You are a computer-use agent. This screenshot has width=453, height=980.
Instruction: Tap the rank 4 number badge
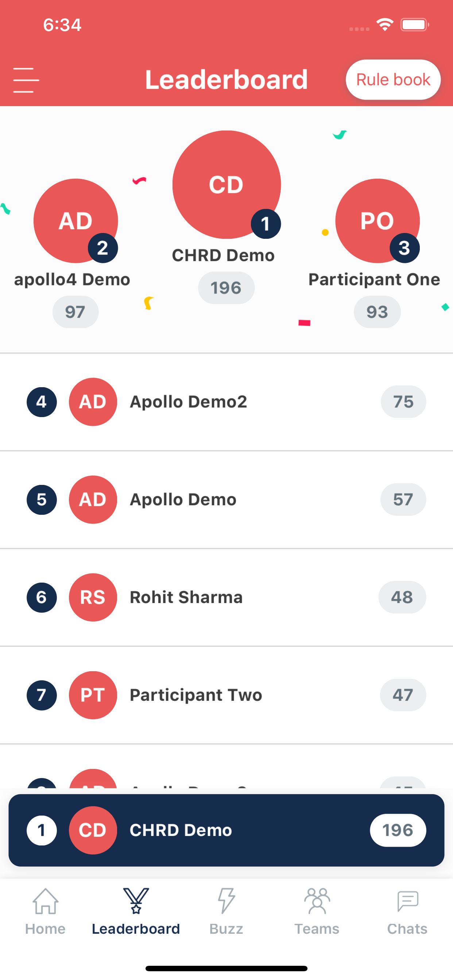tap(42, 402)
